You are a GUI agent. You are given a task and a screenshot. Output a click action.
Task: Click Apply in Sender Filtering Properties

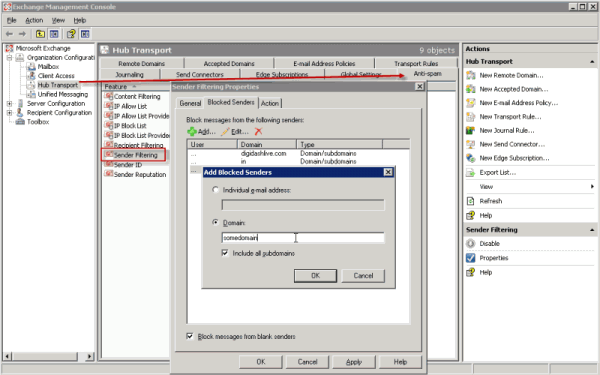(354, 362)
